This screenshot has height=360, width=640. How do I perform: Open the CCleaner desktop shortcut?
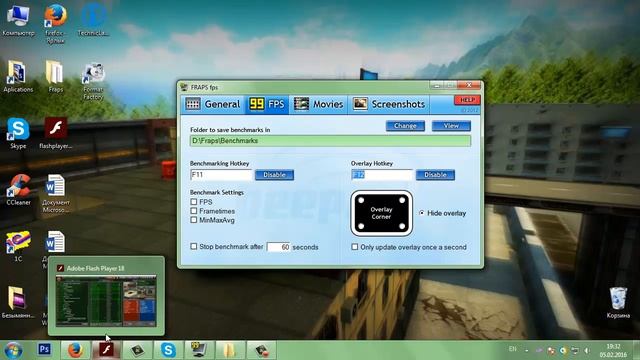click(x=18, y=190)
